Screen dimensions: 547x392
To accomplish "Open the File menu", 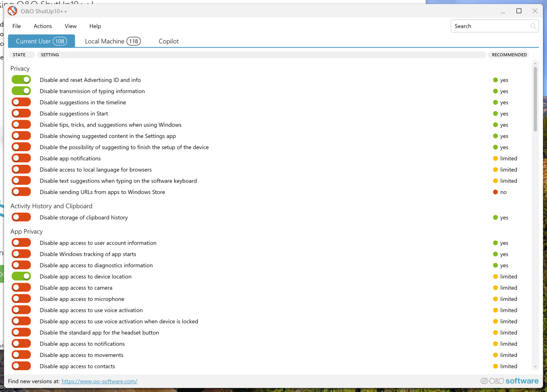I will [x=16, y=26].
